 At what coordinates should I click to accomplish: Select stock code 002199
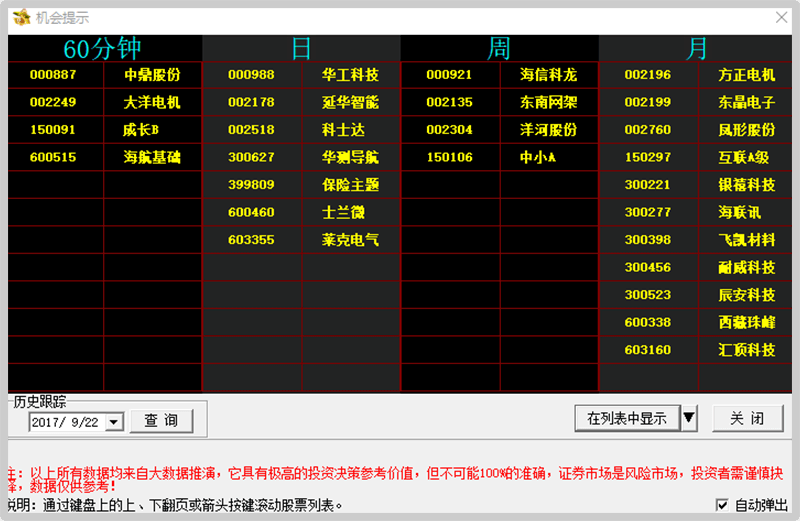[648, 103]
